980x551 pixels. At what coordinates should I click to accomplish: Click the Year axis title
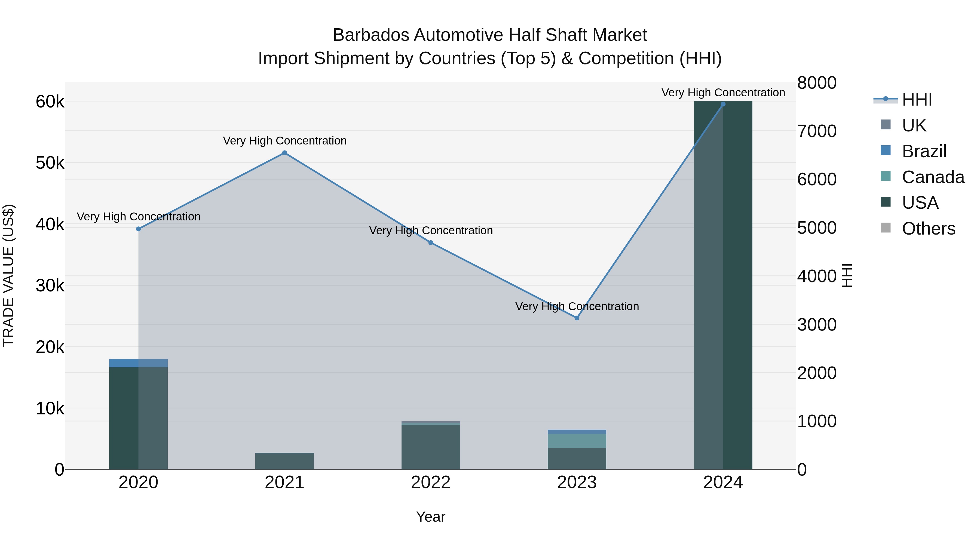click(431, 517)
